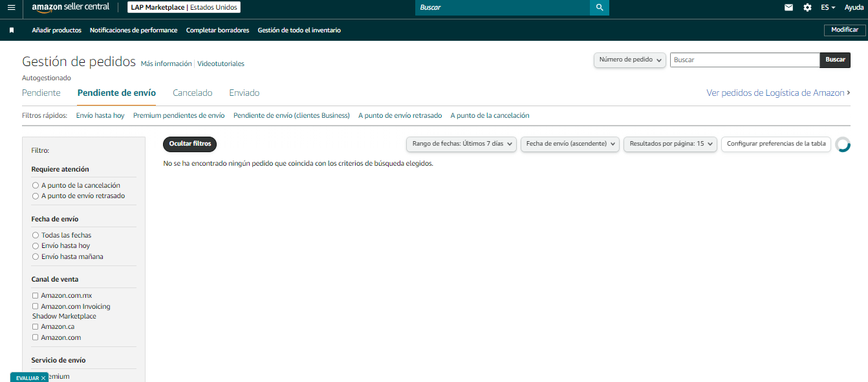Click the 'Fecha de envío' filter heading
Viewport: 868px width, 382px height.
pos(55,219)
